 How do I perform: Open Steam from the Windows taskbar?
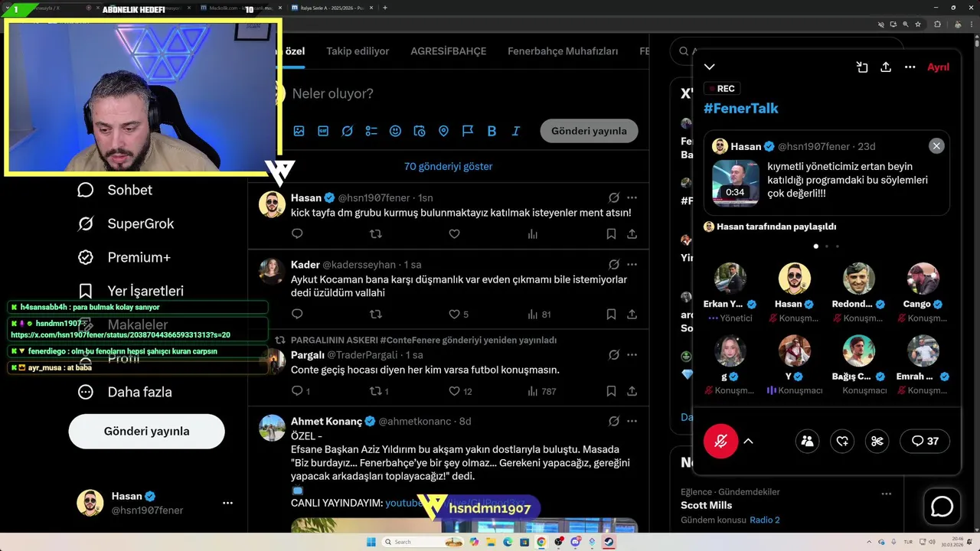[x=609, y=542]
